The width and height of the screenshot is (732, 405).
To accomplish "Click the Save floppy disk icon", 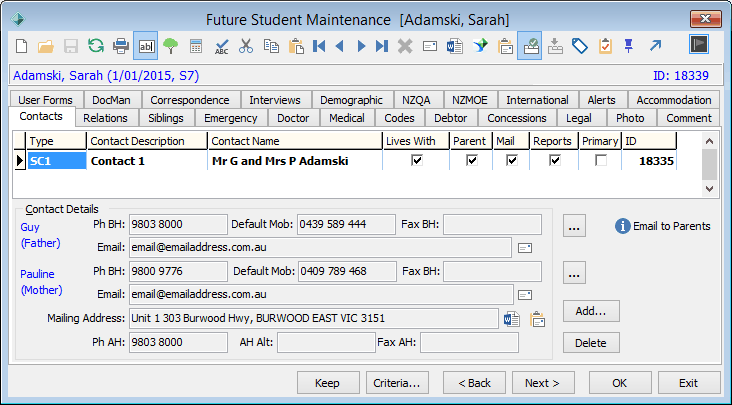I will coord(70,46).
